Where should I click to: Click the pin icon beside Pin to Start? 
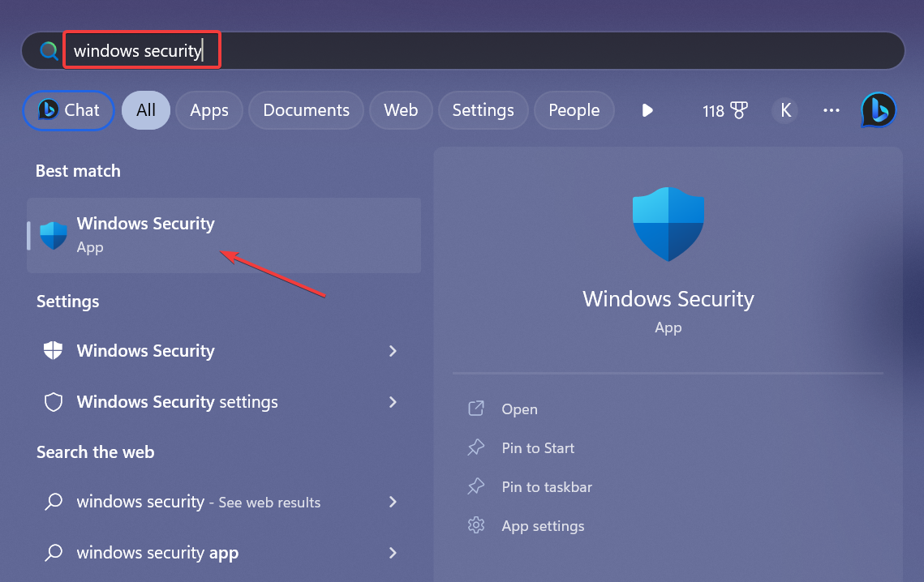[x=476, y=447]
